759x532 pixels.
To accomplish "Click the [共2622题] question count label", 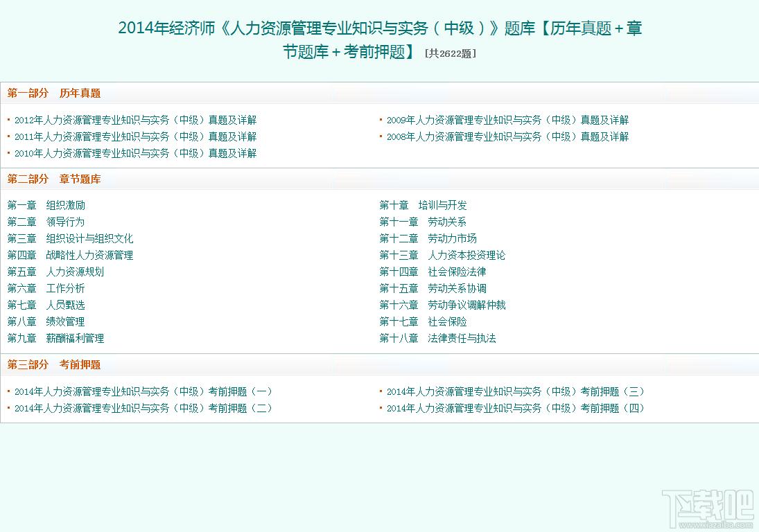I will tap(451, 53).
